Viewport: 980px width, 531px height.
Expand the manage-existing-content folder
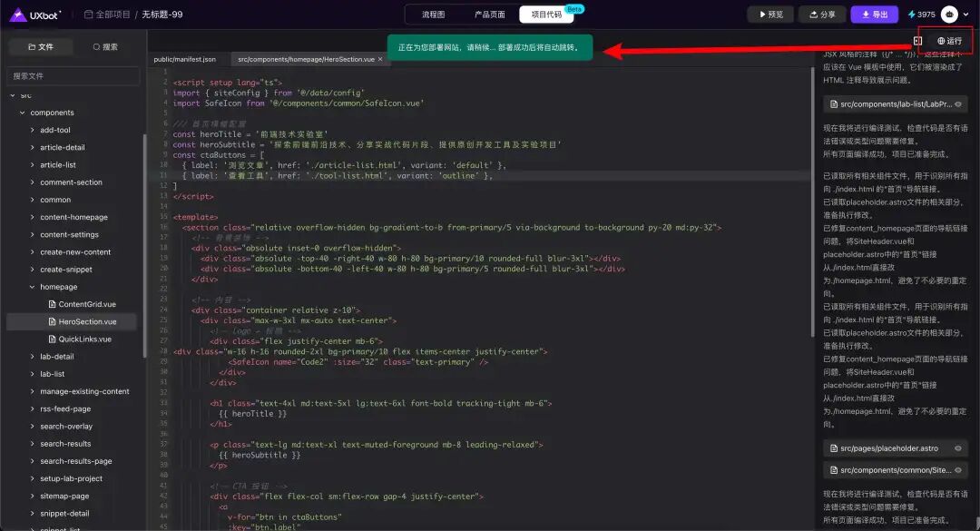pyautogui.click(x=33, y=391)
